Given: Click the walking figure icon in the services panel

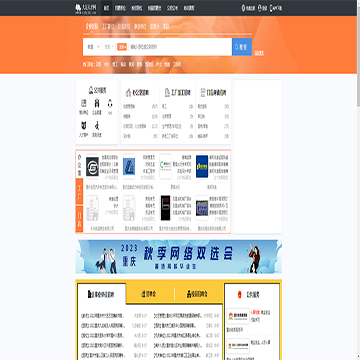Looking at the screenshot, I should point(97,126).
